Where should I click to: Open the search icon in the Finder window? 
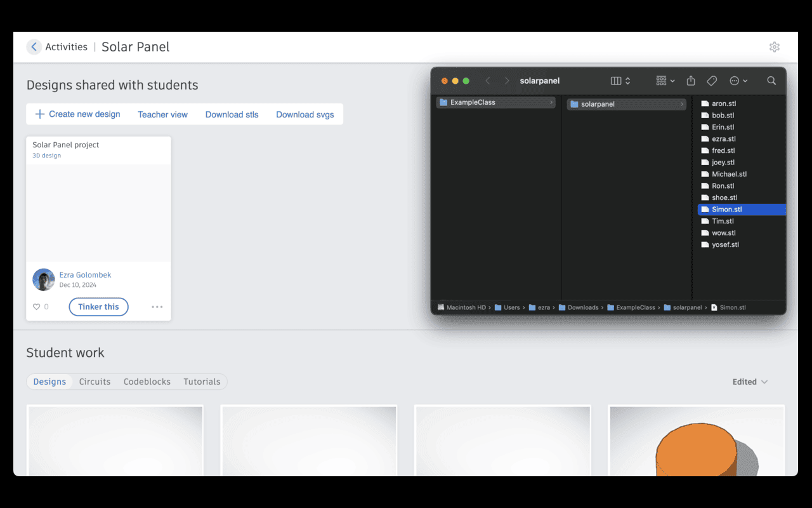click(x=771, y=81)
